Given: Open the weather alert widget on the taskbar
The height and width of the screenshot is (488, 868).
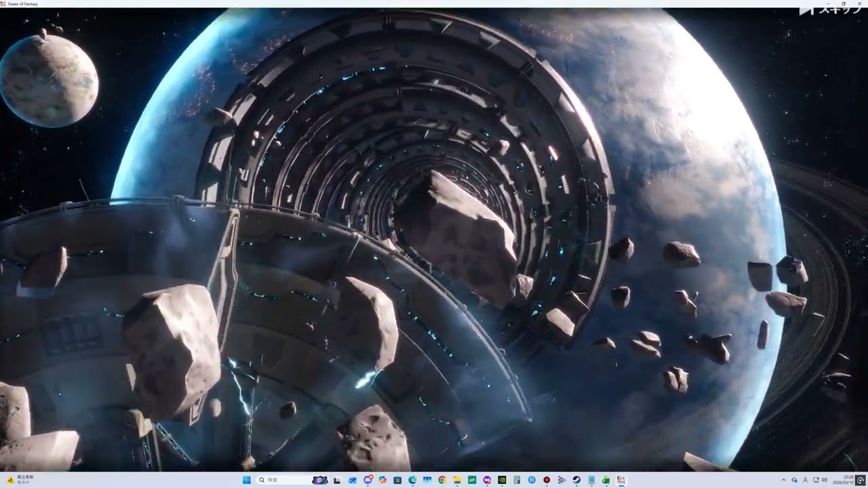Looking at the screenshot, I should [x=19, y=480].
